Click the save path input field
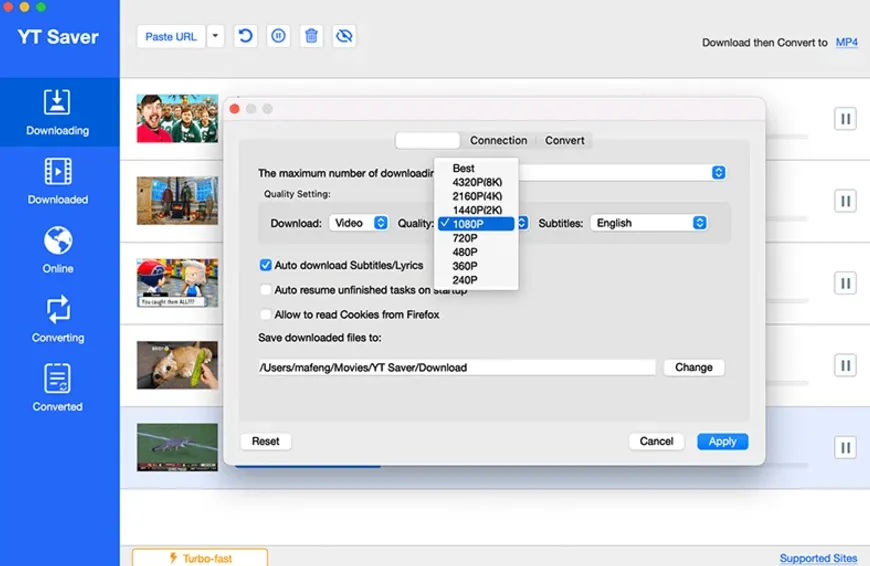The height and width of the screenshot is (566, 870). click(457, 367)
